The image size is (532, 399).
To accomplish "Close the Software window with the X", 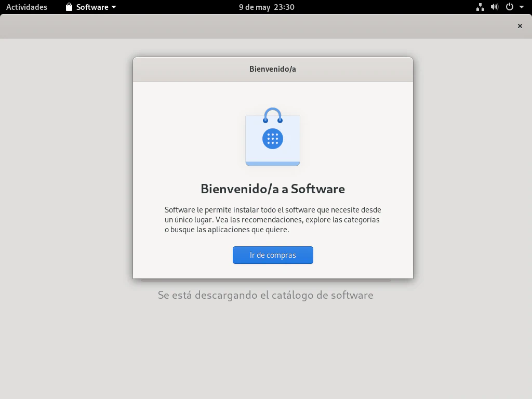I will click(520, 26).
